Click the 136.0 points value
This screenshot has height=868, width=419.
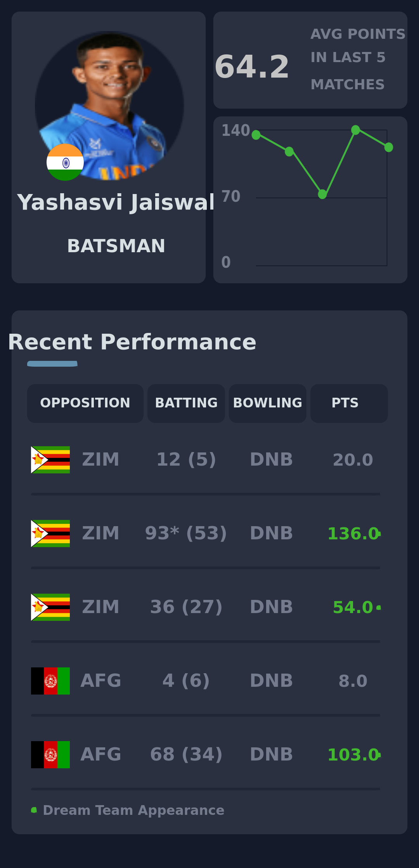[x=353, y=534]
